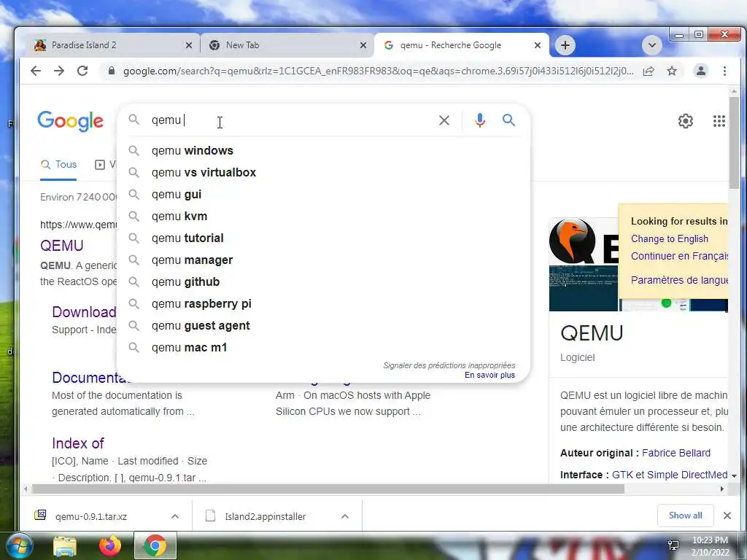Open the Index of result link

(77, 443)
